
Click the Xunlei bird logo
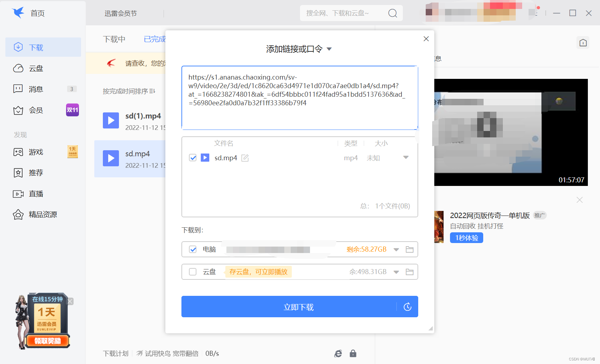18,12
